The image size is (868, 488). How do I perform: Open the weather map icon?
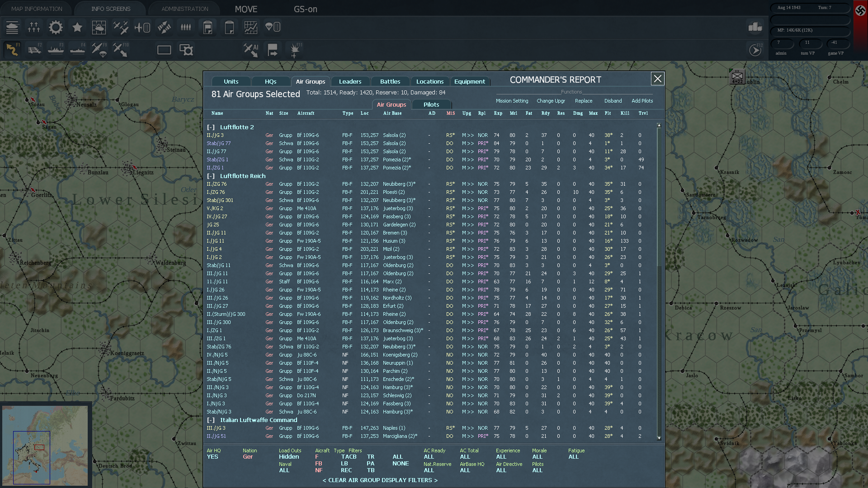click(99, 28)
